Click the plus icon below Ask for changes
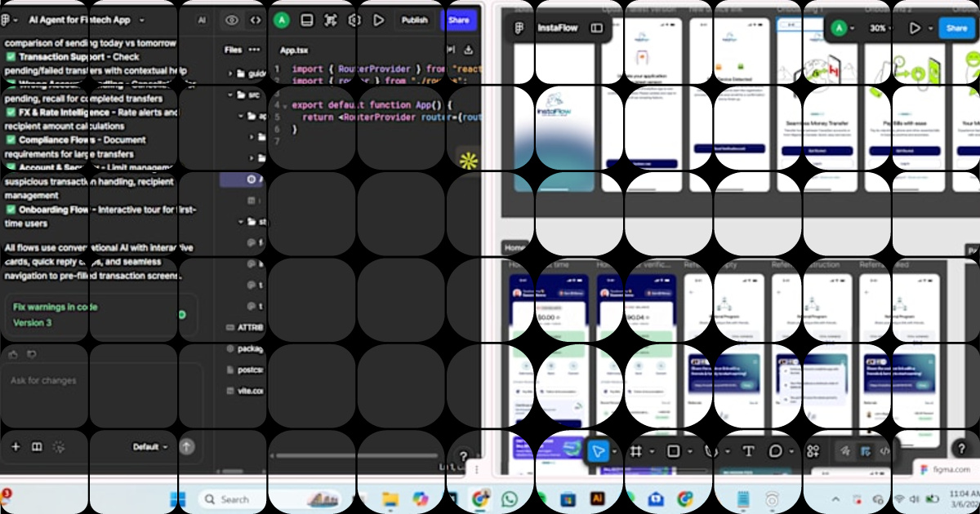The image size is (980, 514). (x=16, y=447)
